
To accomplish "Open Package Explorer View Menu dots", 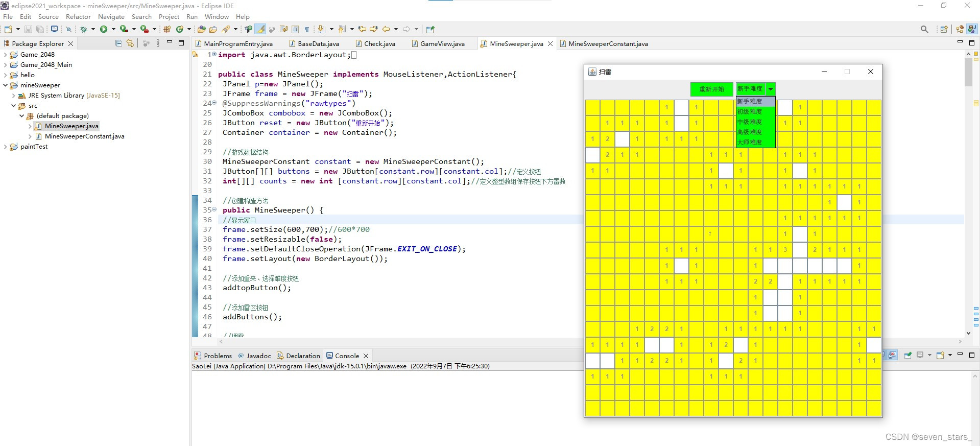I will point(158,43).
